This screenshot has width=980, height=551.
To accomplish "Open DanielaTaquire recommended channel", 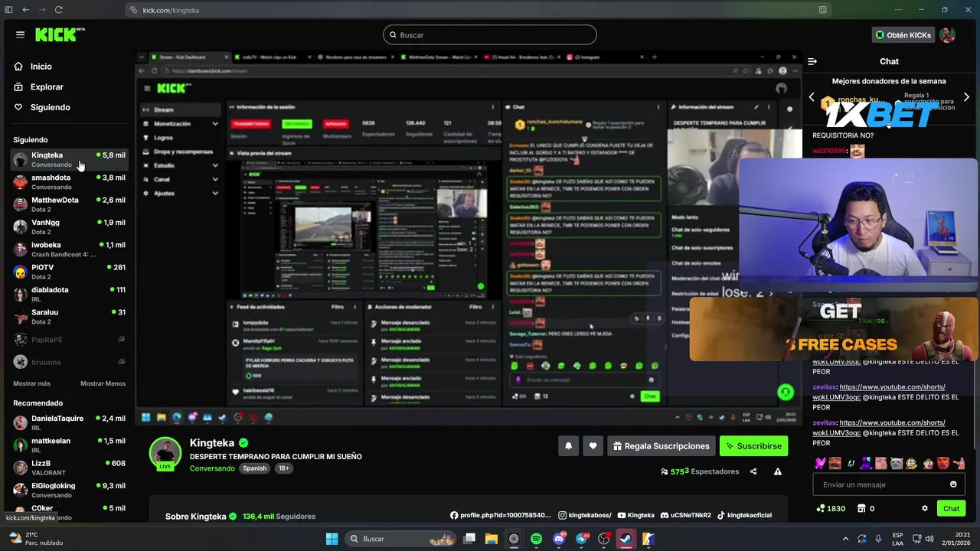I will point(69,422).
